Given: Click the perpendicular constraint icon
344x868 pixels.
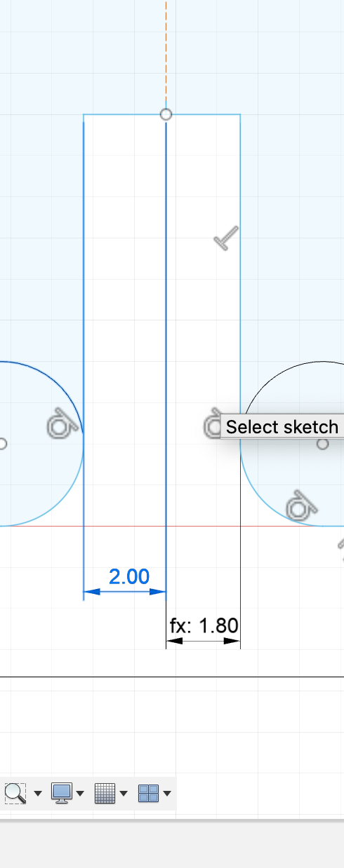Looking at the screenshot, I should [226, 238].
